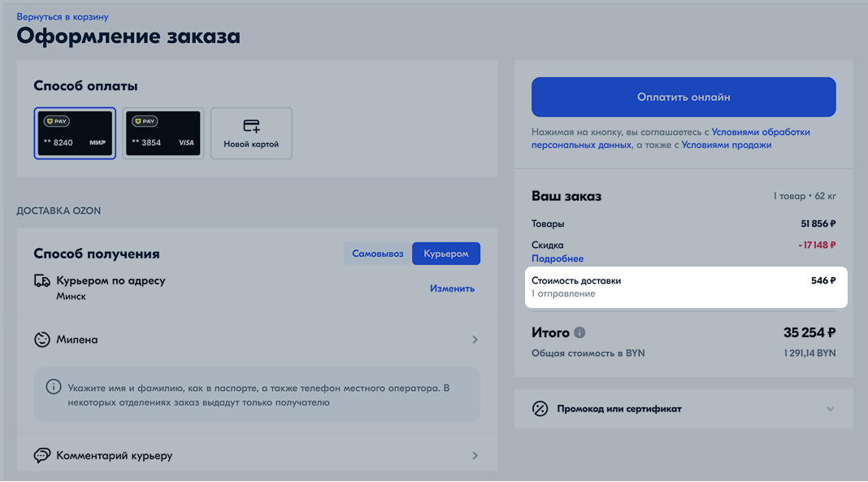This screenshot has width=868, height=482.
Task: Click the courier truck icon
Action: 42,280
